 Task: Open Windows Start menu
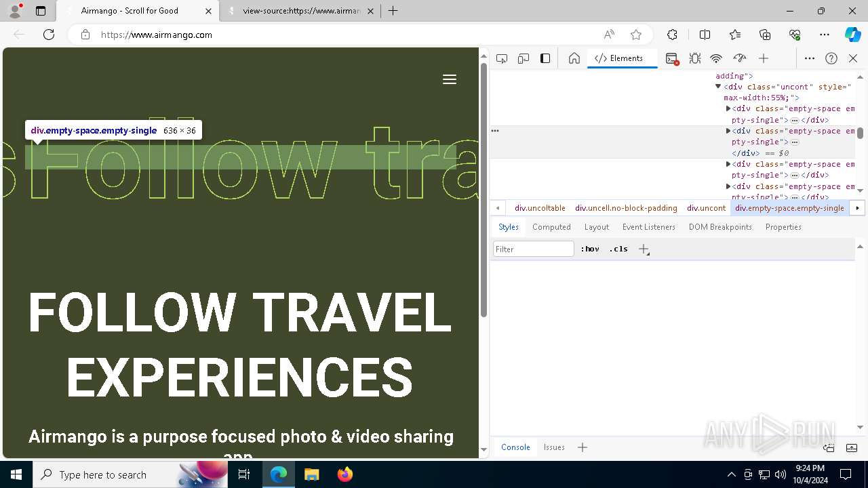(x=16, y=474)
